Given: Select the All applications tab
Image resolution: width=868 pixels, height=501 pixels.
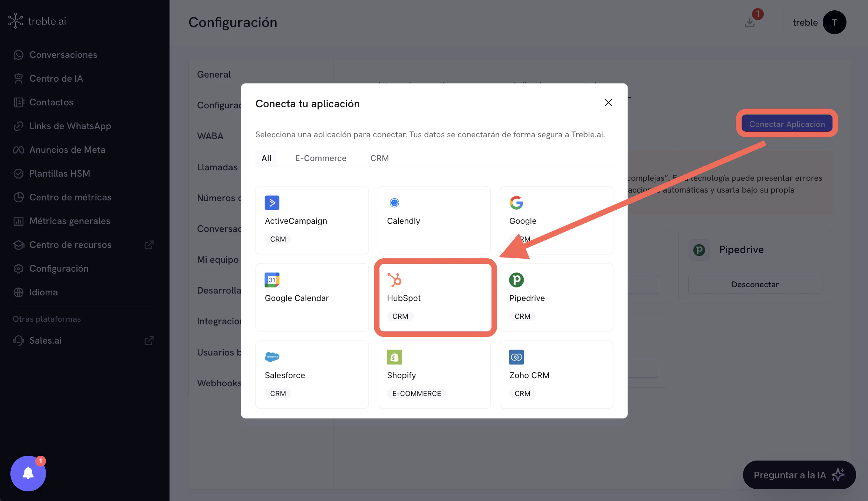Looking at the screenshot, I should [266, 158].
